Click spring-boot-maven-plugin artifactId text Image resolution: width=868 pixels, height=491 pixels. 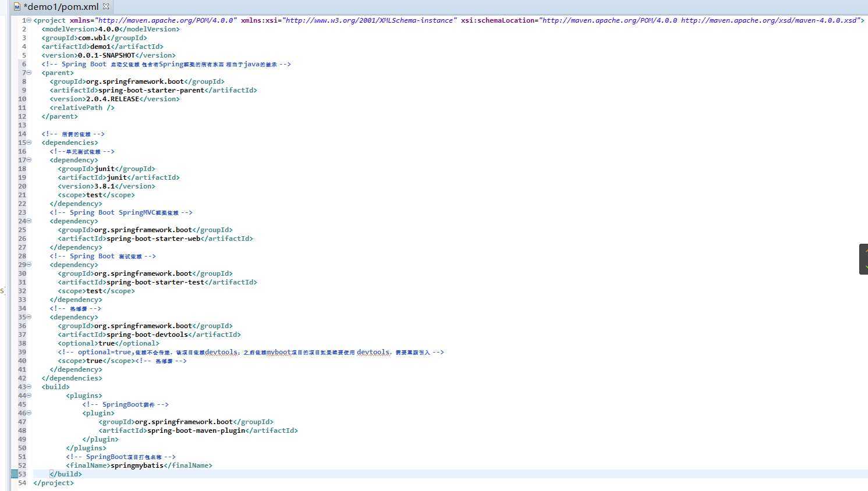[196, 430]
